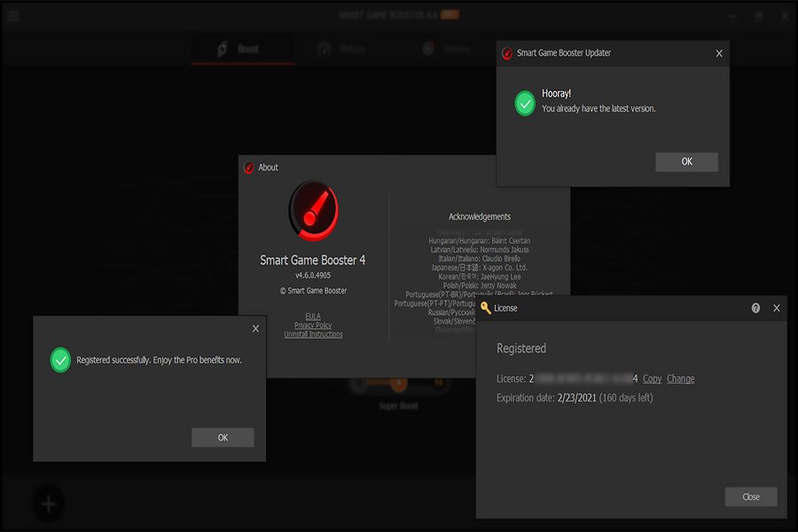Open the Privacy Policy link
798x532 pixels.
(x=313, y=325)
